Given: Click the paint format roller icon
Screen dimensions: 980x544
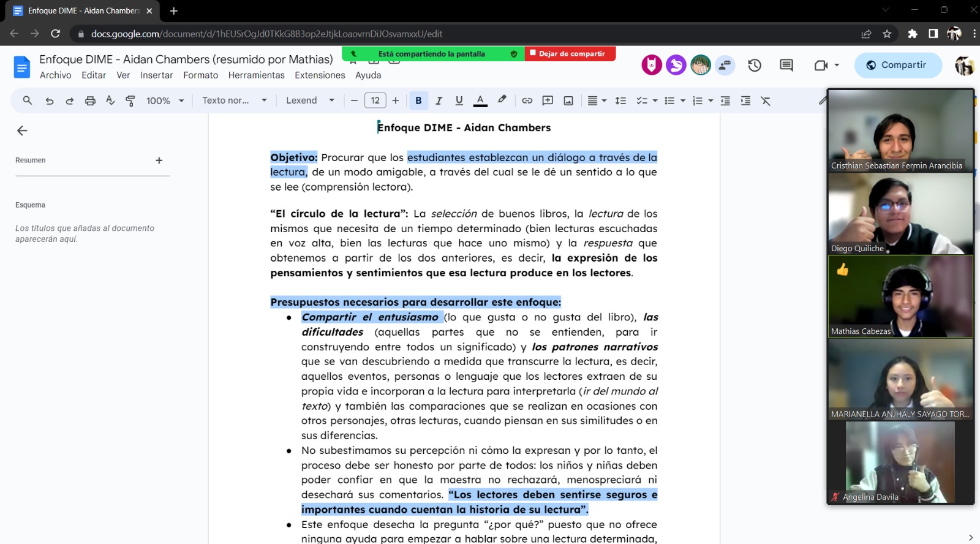Looking at the screenshot, I should [x=130, y=101].
